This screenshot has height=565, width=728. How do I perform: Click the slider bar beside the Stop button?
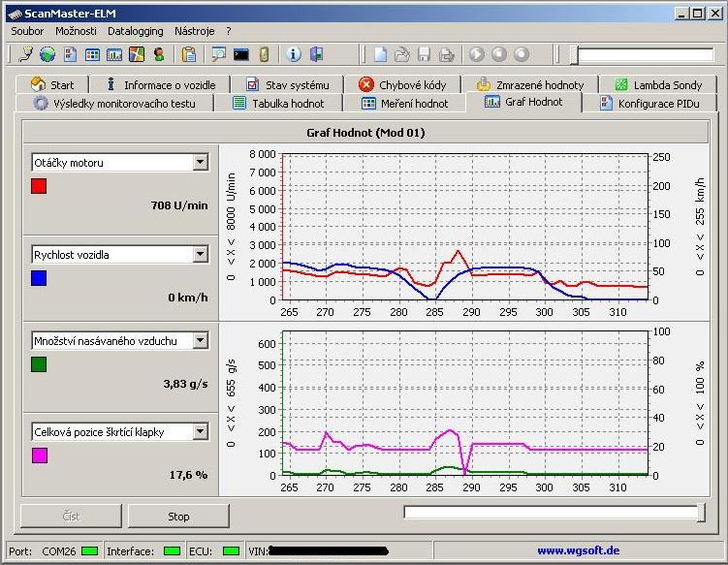pos(553,513)
